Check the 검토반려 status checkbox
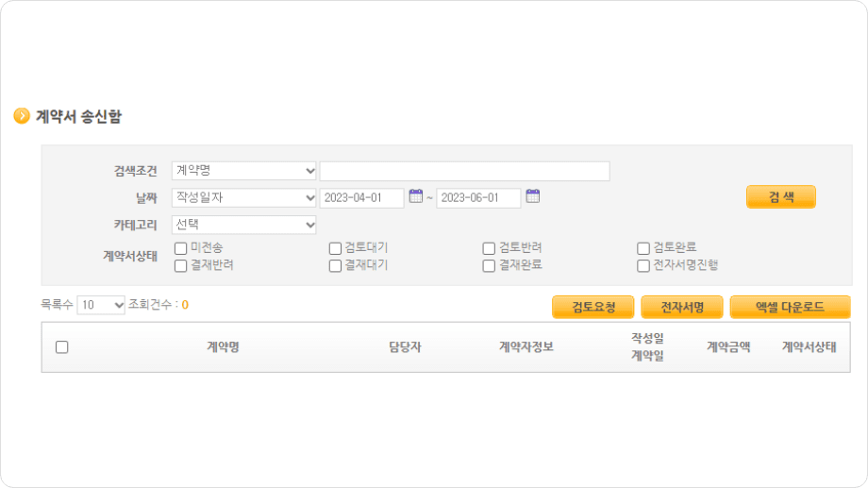The image size is (868, 488). click(489, 248)
